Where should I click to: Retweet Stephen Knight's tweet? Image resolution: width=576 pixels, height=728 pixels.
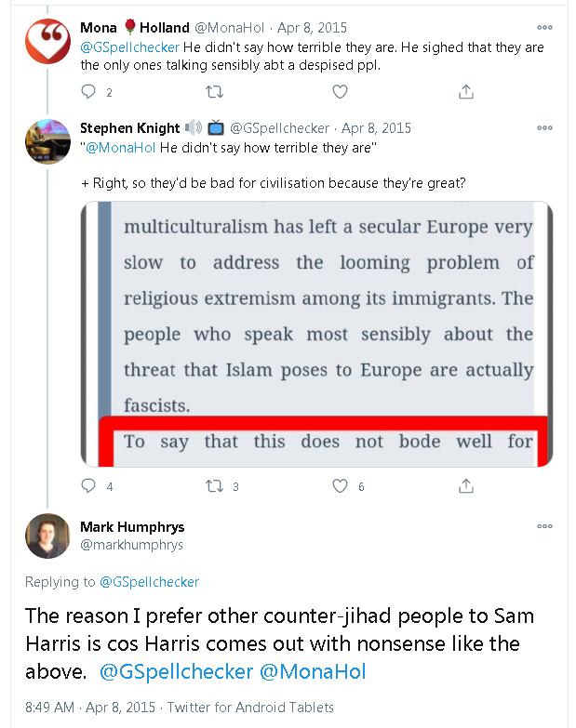pyautogui.click(x=215, y=485)
